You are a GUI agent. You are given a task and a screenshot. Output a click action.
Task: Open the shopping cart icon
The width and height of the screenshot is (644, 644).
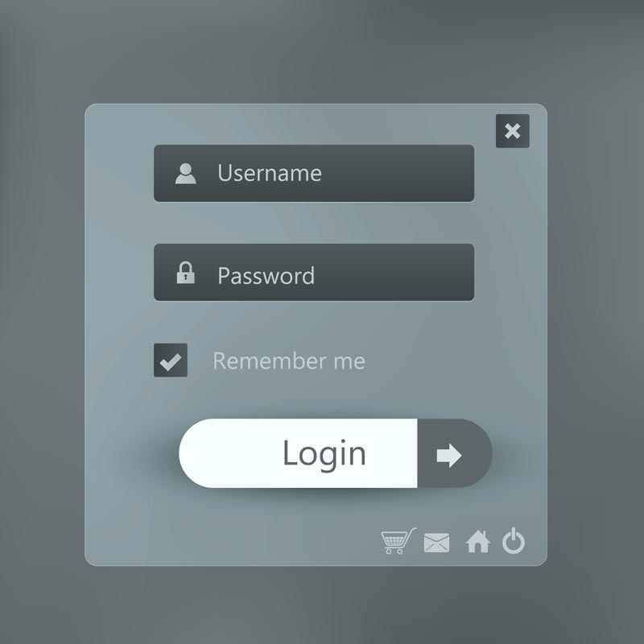(x=398, y=541)
